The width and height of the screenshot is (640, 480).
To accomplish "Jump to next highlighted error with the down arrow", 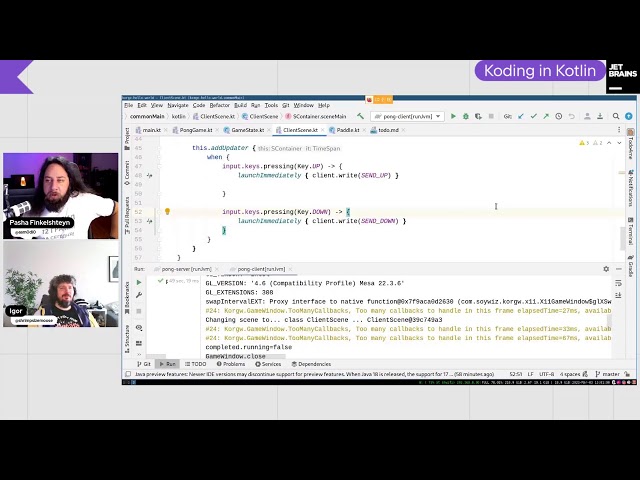I will 619,143.
